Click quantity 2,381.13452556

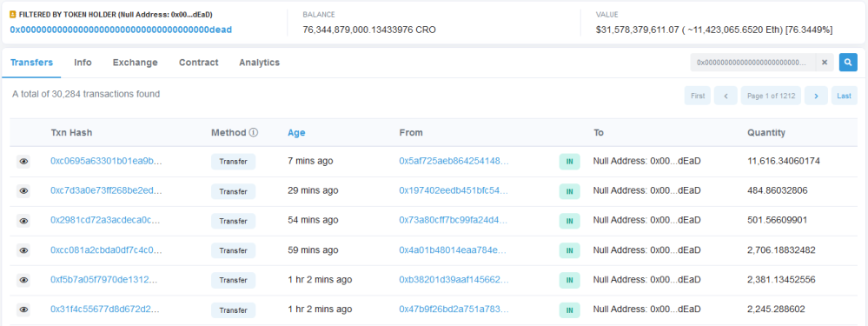pos(781,280)
